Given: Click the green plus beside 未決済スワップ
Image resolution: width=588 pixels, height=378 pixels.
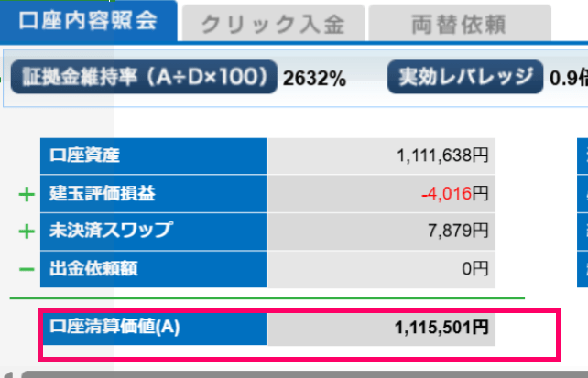Looking at the screenshot, I should point(26,232).
